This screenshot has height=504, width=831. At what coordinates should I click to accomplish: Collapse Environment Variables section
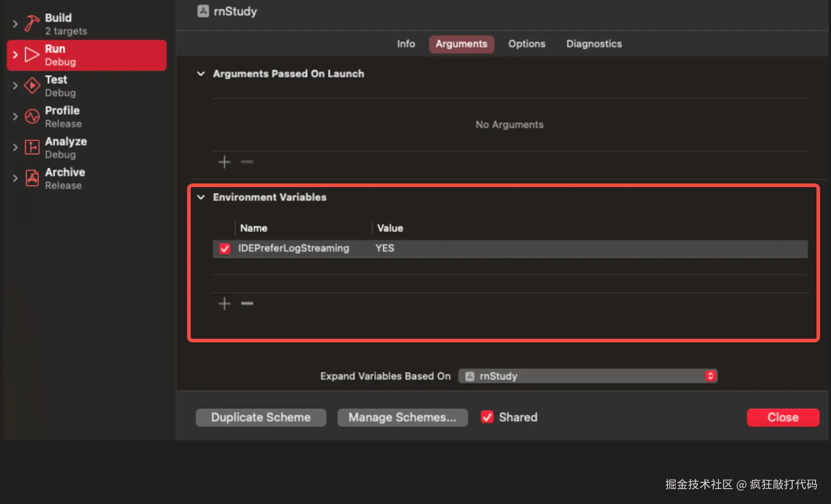pos(201,197)
